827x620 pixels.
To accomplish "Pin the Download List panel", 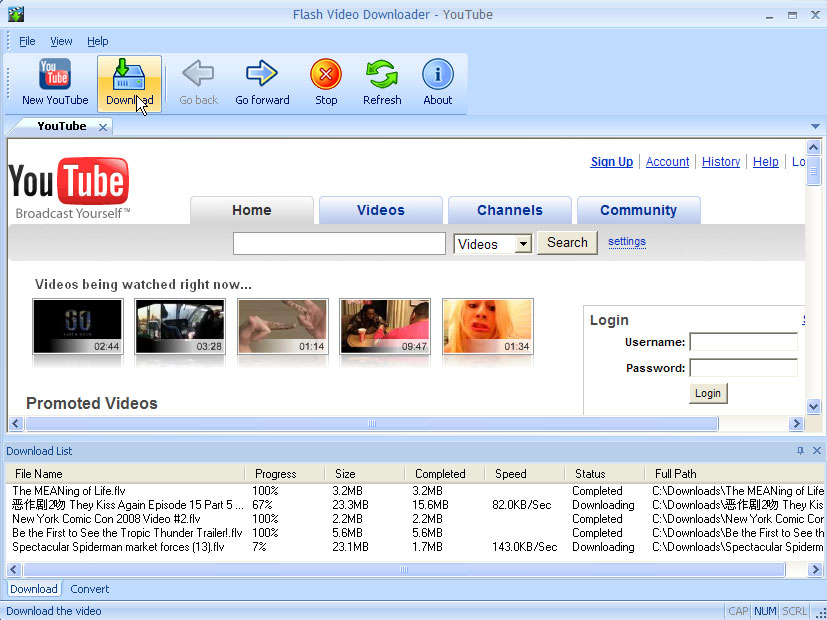I will point(800,451).
